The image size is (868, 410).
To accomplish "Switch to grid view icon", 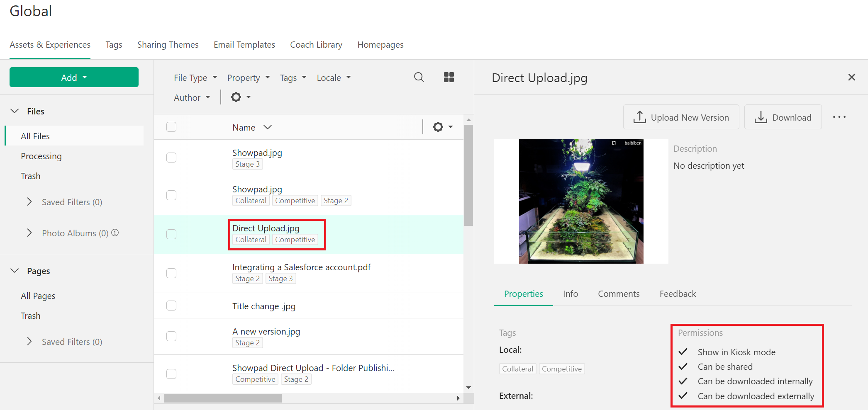I will (449, 77).
